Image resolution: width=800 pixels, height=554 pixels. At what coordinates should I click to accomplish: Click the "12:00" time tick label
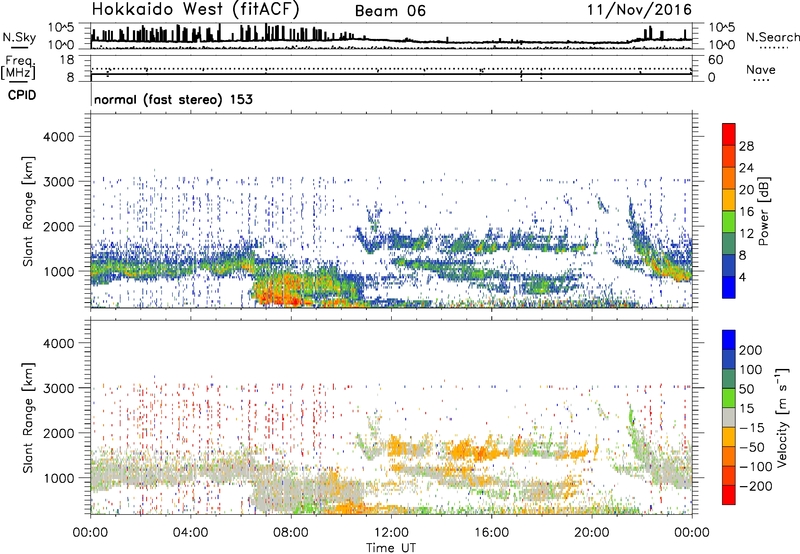click(x=391, y=533)
